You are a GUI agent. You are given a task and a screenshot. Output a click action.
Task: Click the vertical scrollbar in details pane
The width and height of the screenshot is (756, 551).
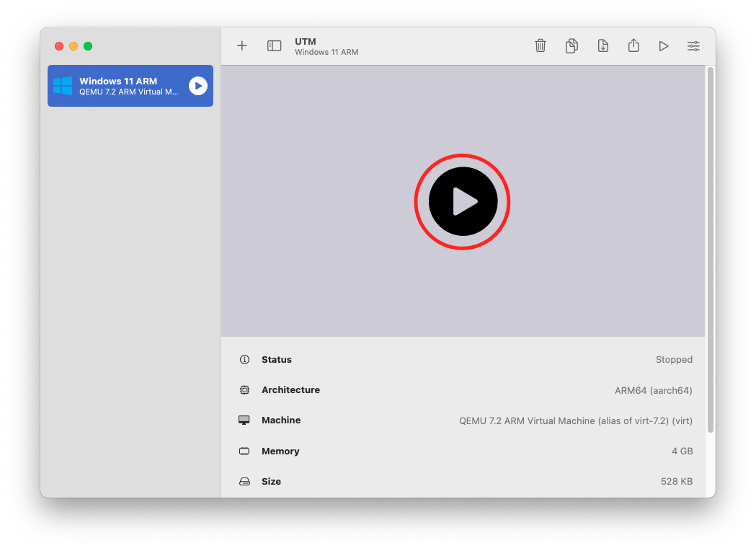(x=711, y=249)
